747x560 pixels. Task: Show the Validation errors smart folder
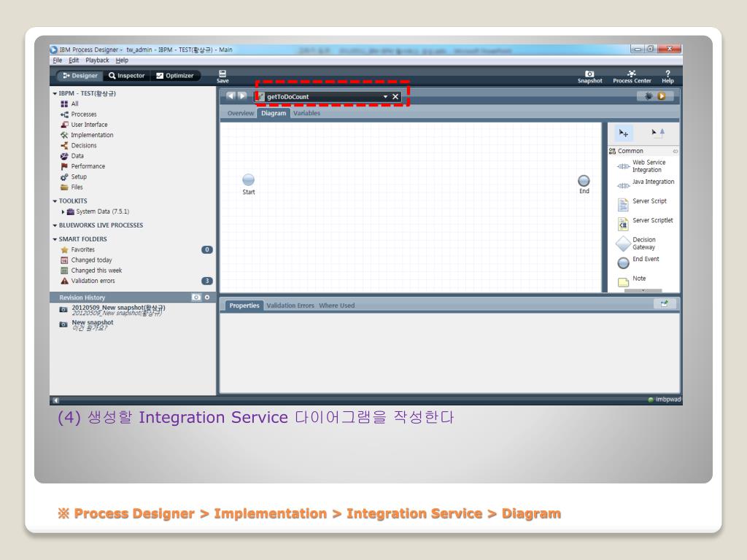click(x=88, y=281)
